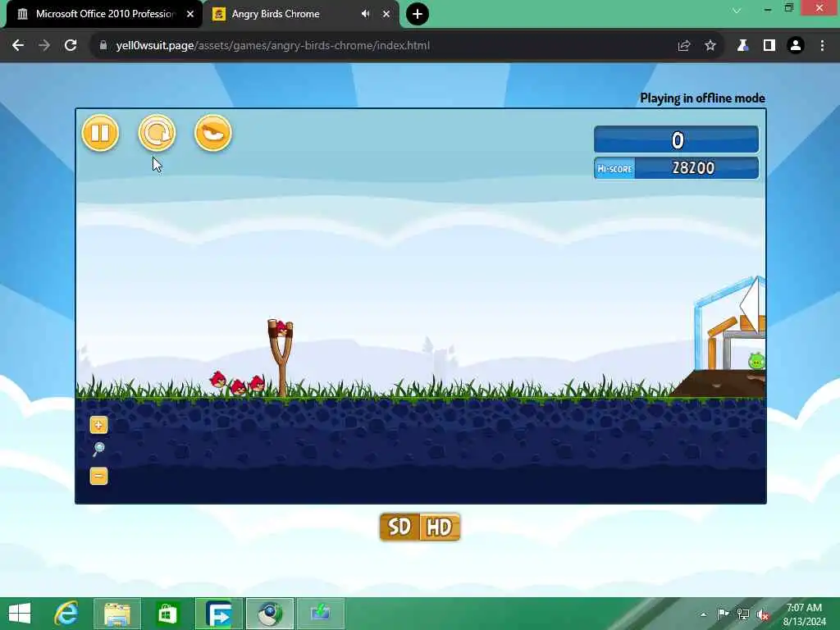Open File Explorer from the taskbar
The width and height of the screenshot is (840, 630).
(117, 614)
